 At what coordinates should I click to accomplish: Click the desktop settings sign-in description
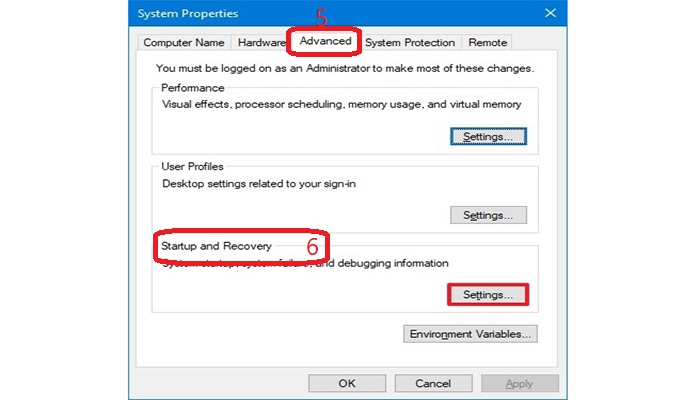coord(272,183)
